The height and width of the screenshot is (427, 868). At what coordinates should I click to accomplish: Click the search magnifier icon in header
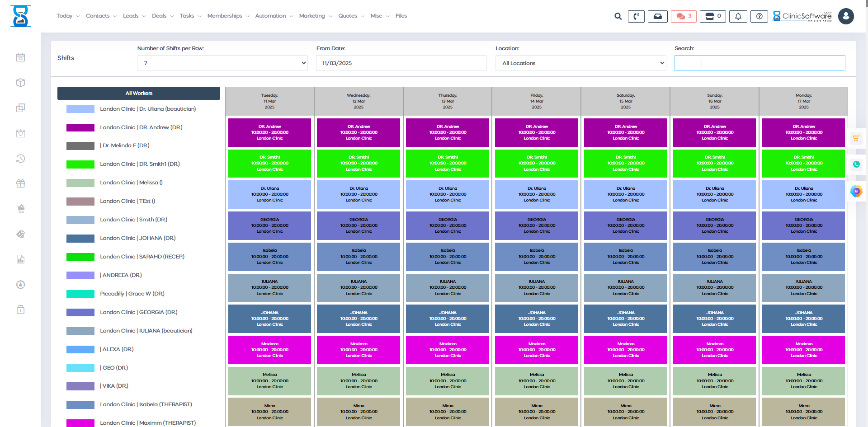pyautogui.click(x=618, y=16)
